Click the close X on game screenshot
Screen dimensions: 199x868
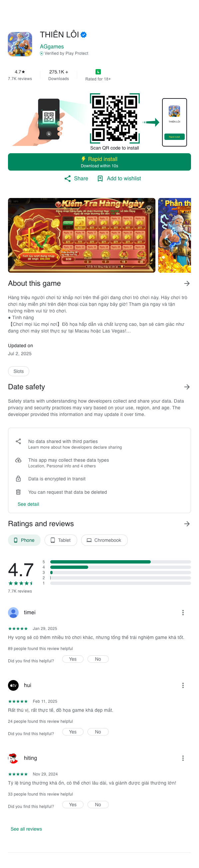[x=149, y=210]
